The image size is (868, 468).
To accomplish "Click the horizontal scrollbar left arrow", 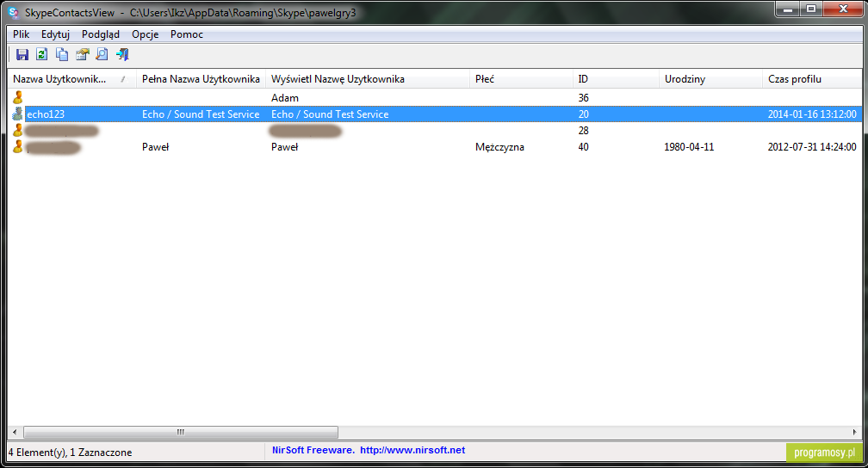I will coord(15,432).
